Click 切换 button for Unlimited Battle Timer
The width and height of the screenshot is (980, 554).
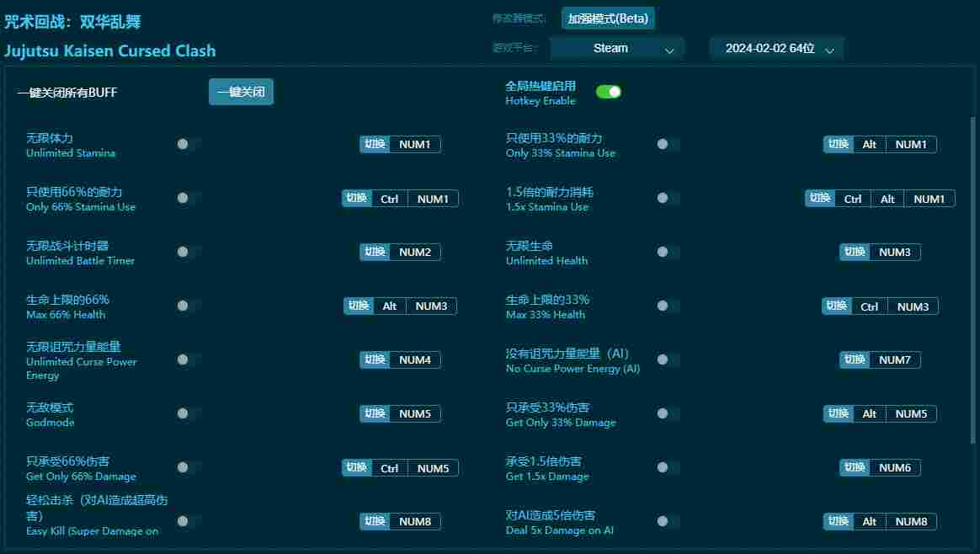375,252
